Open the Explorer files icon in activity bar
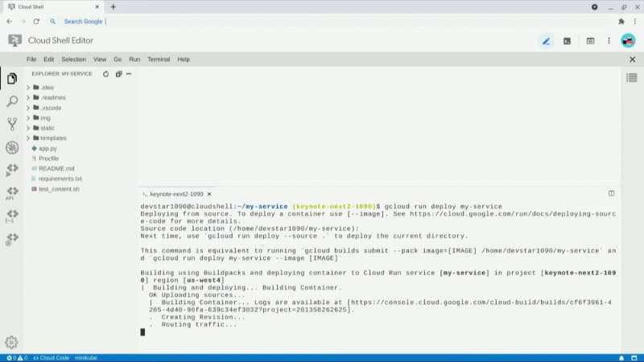 click(12, 78)
